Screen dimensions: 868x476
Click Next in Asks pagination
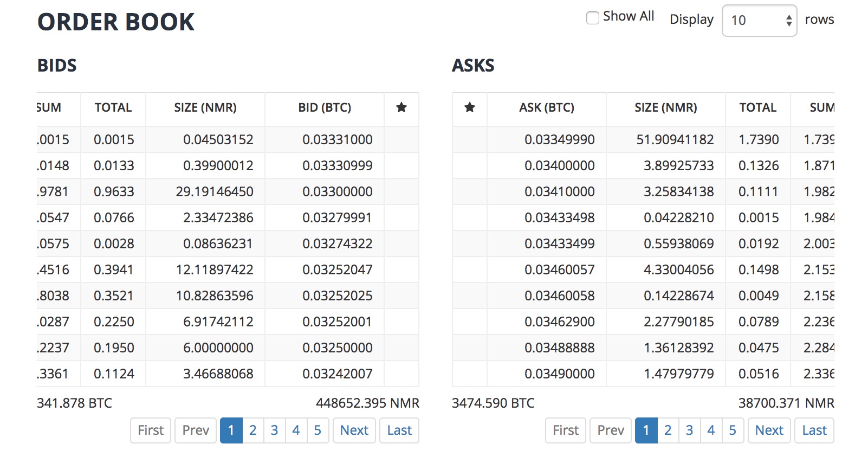(769, 430)
